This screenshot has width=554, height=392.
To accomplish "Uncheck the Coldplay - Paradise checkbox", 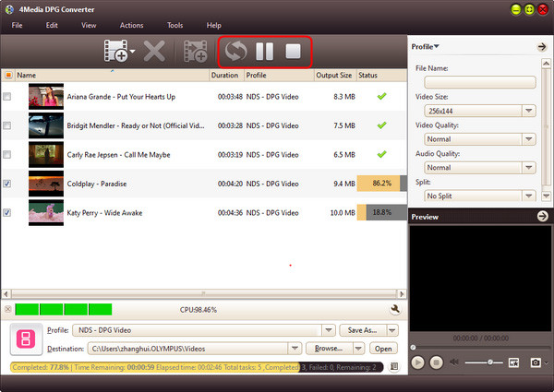I will (8, 184).
